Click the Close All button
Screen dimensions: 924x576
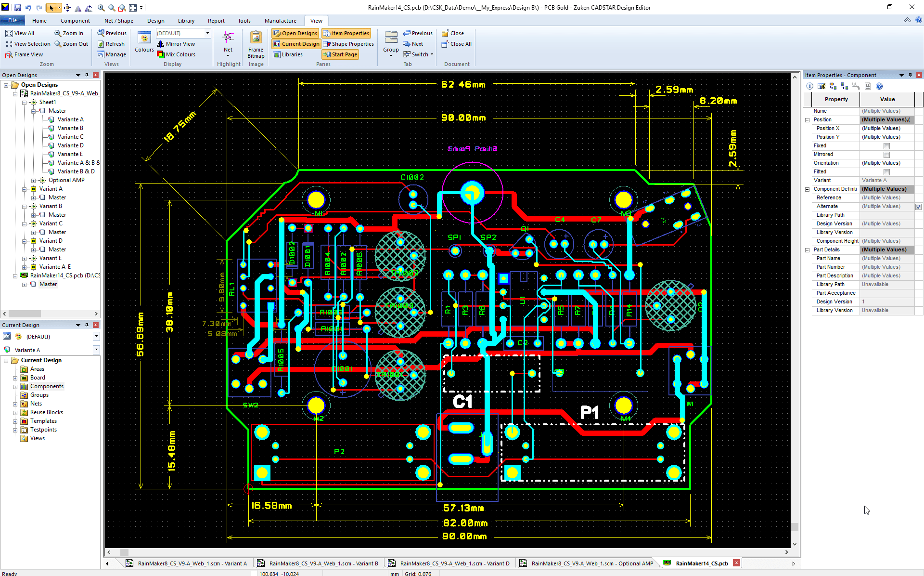[x=457, y=44]
